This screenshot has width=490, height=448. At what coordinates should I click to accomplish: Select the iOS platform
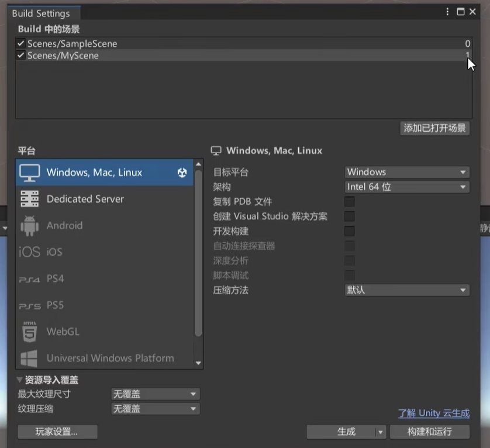105,251
